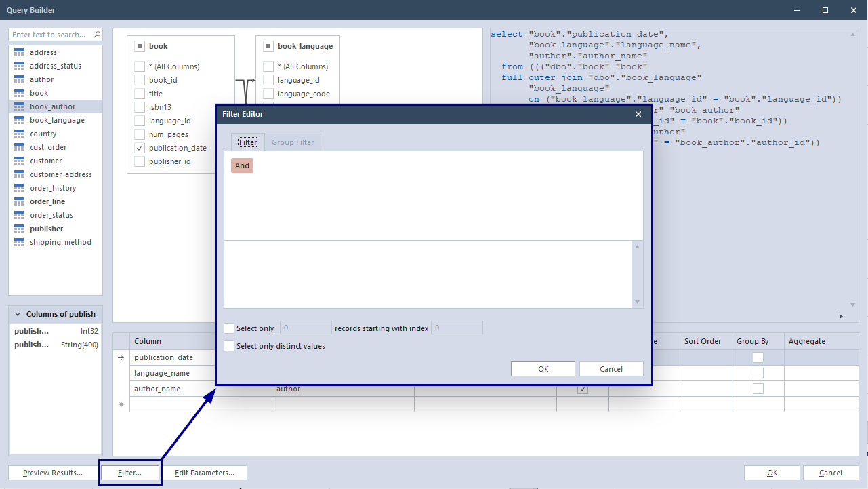Select the String(400) column entry
Screen dimensions: 868x489
tap(56, 345)
